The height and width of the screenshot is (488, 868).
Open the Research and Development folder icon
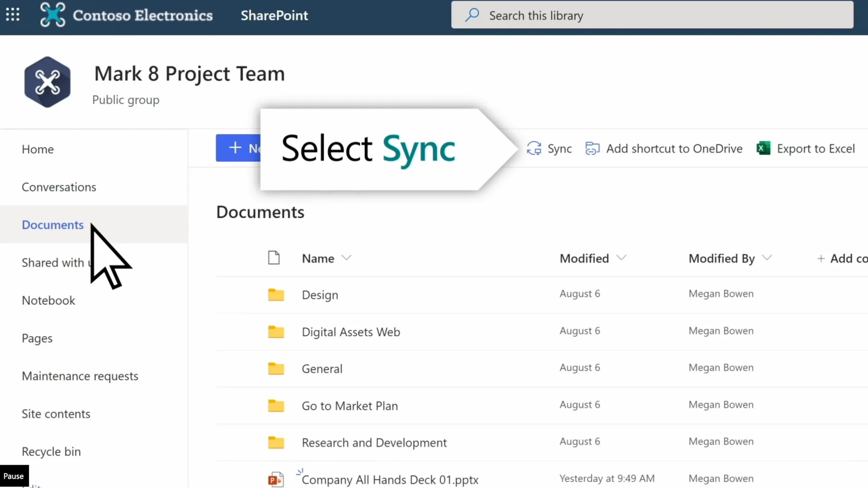tap(275, 442)
